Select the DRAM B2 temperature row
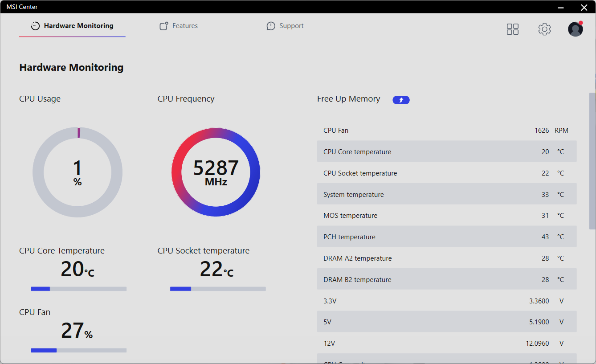The width and height of the screenshot is (596, 364). click(x=447, y=279)
